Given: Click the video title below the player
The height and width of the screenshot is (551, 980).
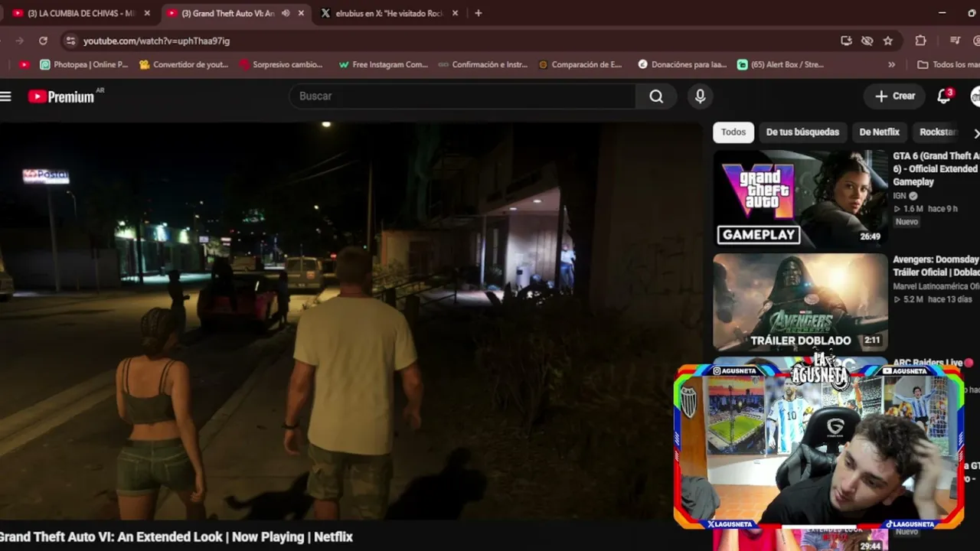Looking at the screenshot, I should pyautogui.click(x=176, y=537).
